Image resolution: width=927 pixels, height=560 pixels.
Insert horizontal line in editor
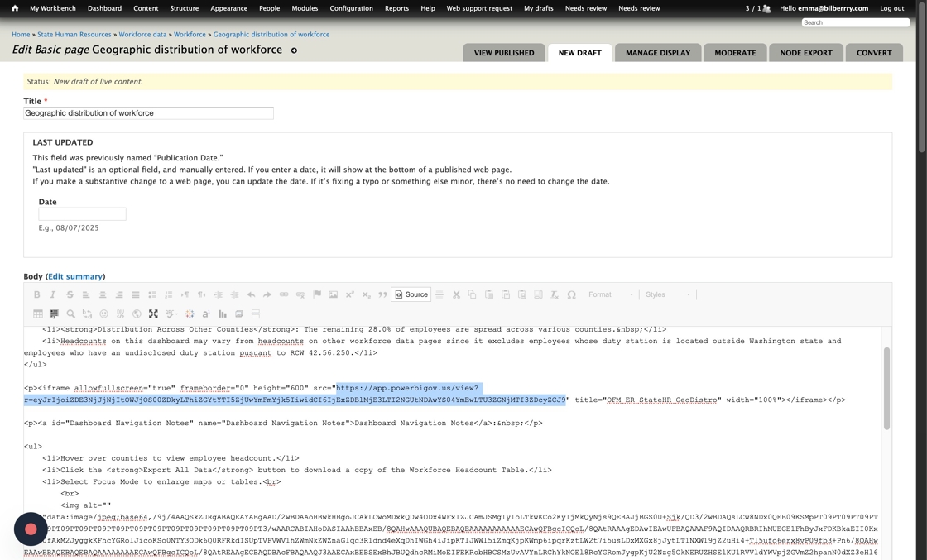point(439,294)
